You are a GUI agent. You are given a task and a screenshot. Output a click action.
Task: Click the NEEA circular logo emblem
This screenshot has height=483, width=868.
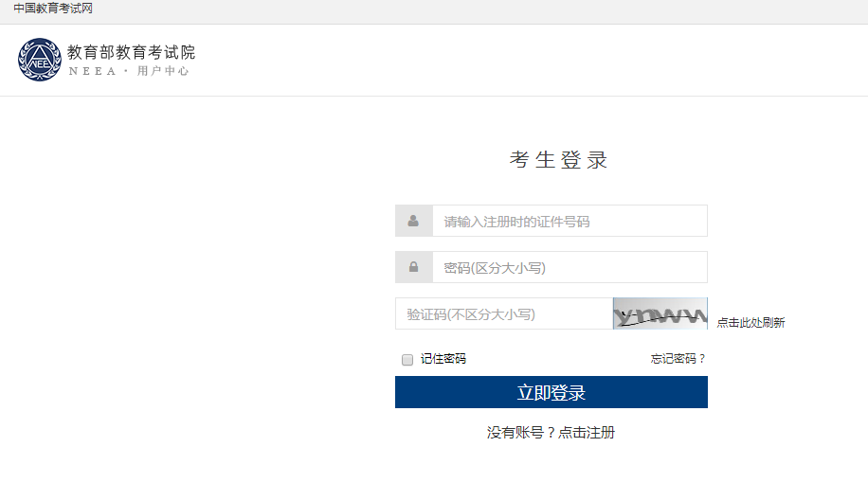[x=39, y=60]
